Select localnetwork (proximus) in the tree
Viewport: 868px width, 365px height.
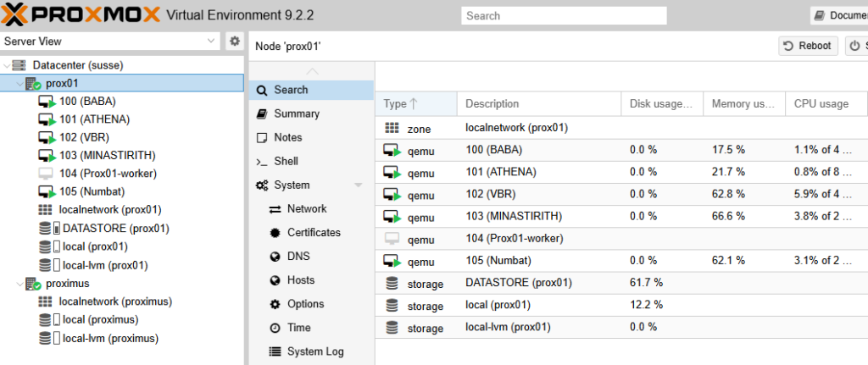coord(115,301)
